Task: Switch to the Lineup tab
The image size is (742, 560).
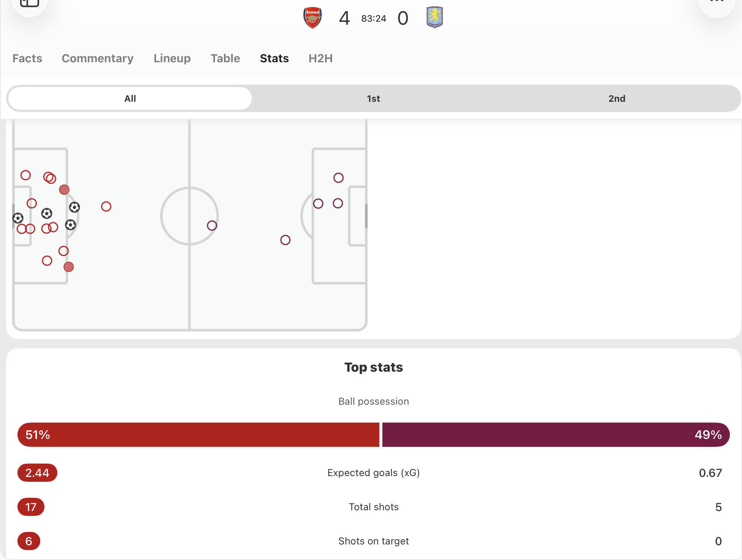Action: 172,58
